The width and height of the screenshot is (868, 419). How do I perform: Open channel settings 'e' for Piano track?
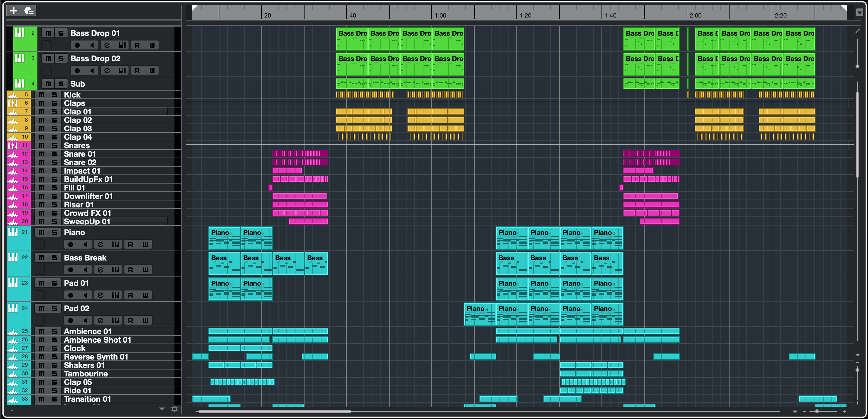point(100,245)
